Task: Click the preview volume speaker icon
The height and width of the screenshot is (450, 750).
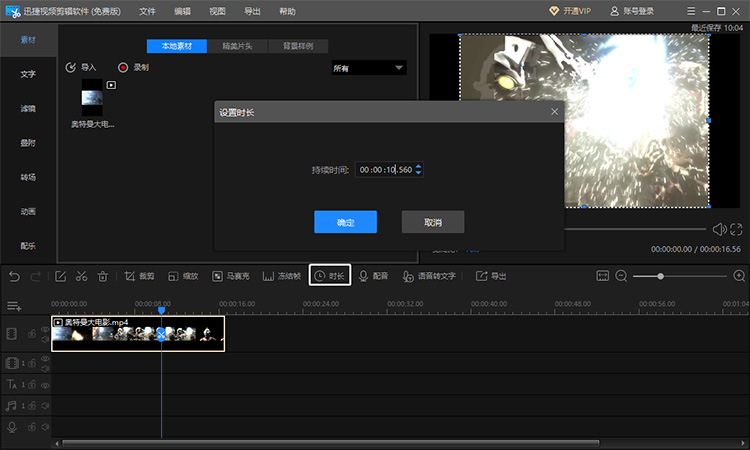Action: 719,230
